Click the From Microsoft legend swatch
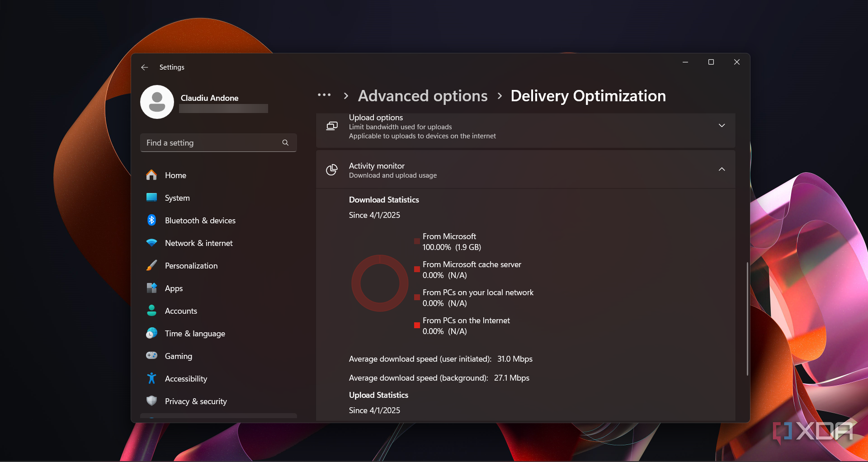868x462 pixels. [x=417, y=241]
